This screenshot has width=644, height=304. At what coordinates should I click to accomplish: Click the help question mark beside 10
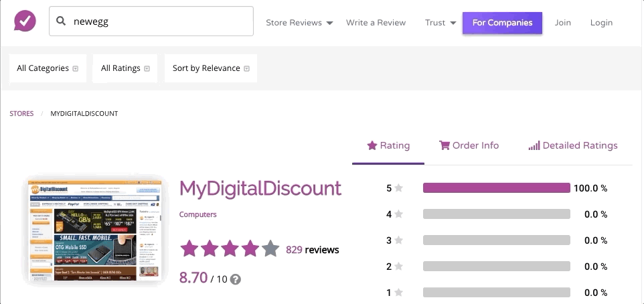click(x=236, y=280)
